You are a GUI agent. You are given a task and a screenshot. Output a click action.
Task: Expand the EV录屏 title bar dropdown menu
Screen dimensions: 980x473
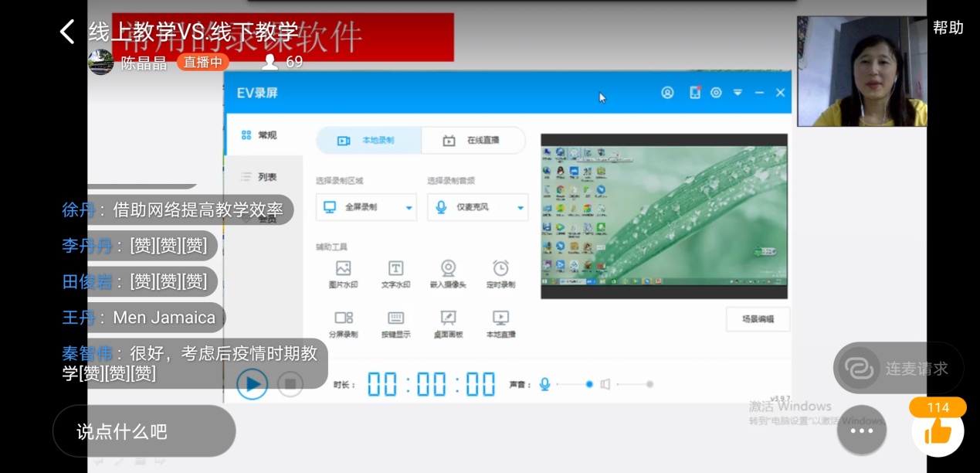[x=738, y=93]
